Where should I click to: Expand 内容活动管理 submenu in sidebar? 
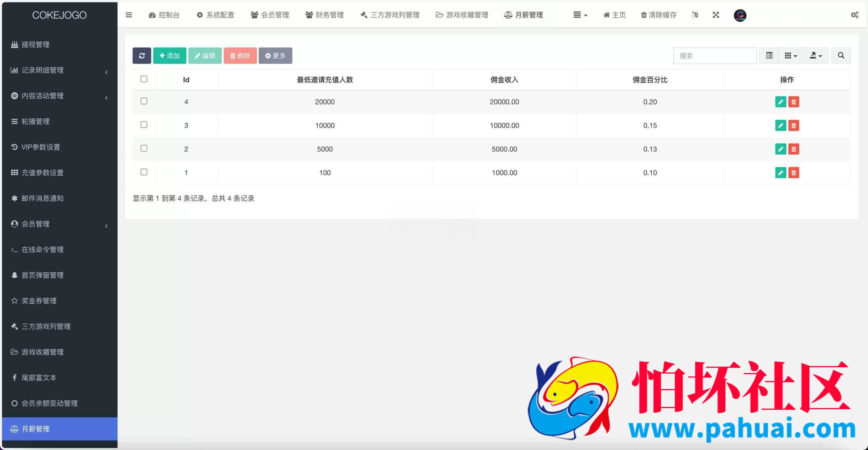(x=60, y=96)
